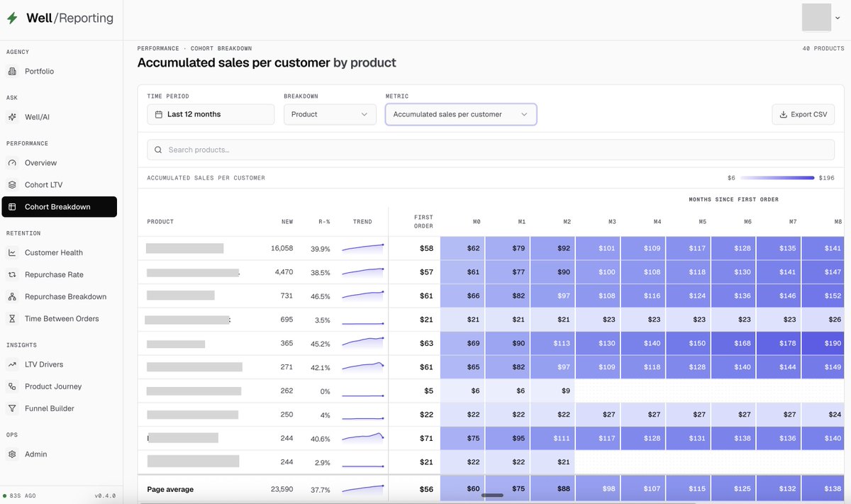851x504 pixels.
Task: Click the 16,058 new customers cell
Action: coord(282,249)
